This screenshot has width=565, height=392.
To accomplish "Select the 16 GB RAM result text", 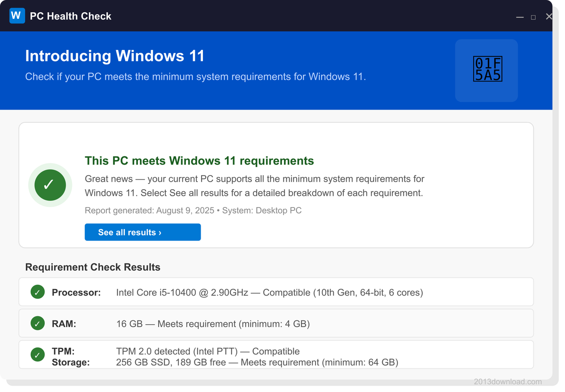I will click(213, 324).
